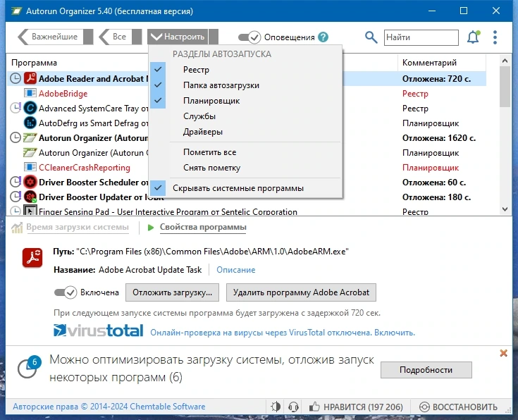Viewport: 518px width, 420px height.
Task: Sort by the Программа column header
Action: point(34,63)
